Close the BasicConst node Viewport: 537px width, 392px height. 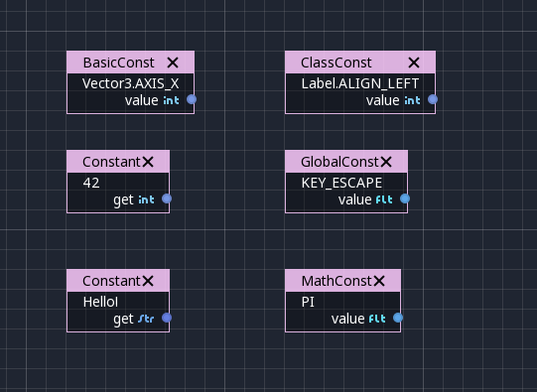pos(173,63)
